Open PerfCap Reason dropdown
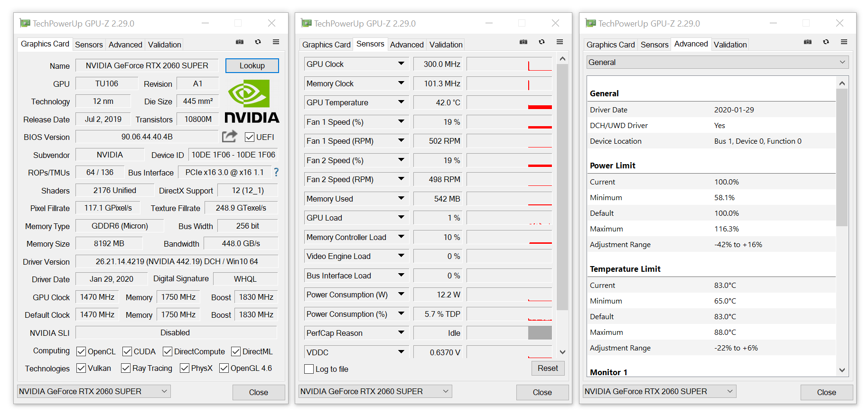This screenshot has width=868, height=415. pos(401,333)
